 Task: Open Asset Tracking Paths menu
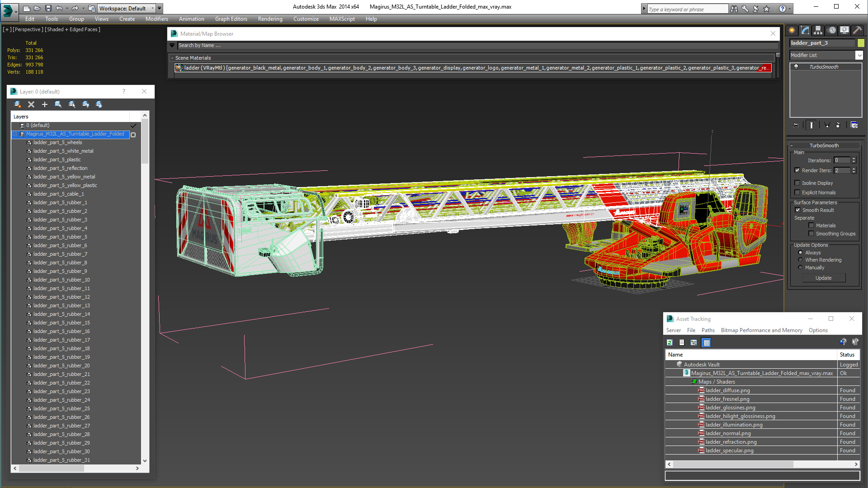[x=708, y=330]
